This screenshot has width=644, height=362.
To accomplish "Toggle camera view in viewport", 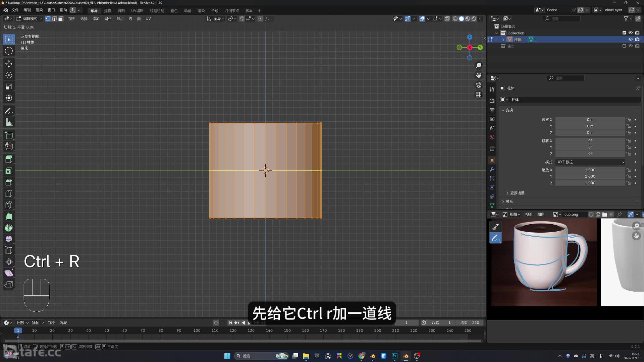I will 479,85.
